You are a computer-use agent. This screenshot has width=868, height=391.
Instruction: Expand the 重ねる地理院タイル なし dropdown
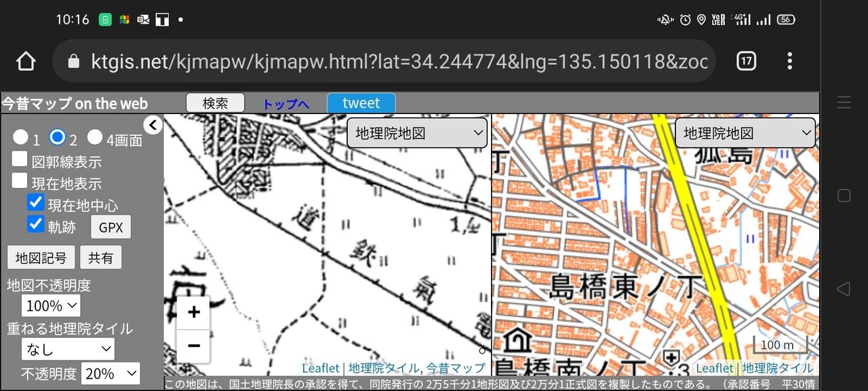(68, 350)
